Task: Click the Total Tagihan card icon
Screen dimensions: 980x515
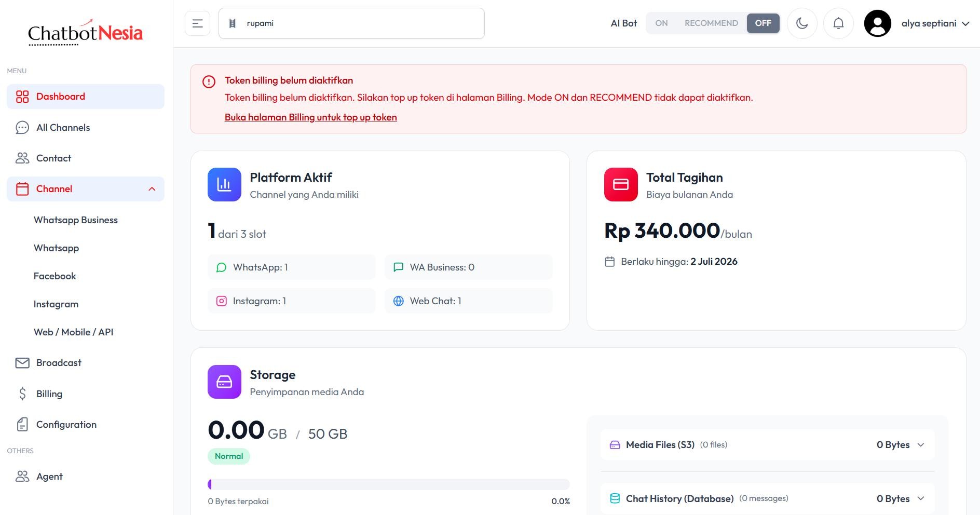Action: 621,184
